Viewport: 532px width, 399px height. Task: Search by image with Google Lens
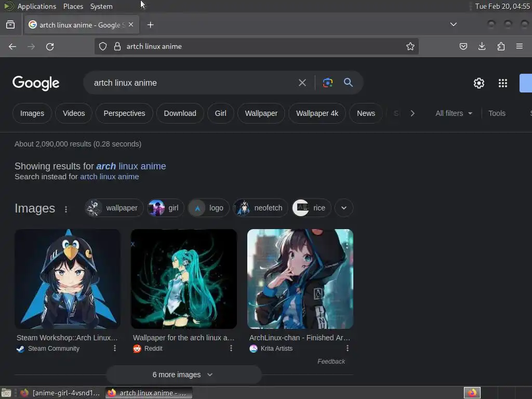click(x=327, y=83)
